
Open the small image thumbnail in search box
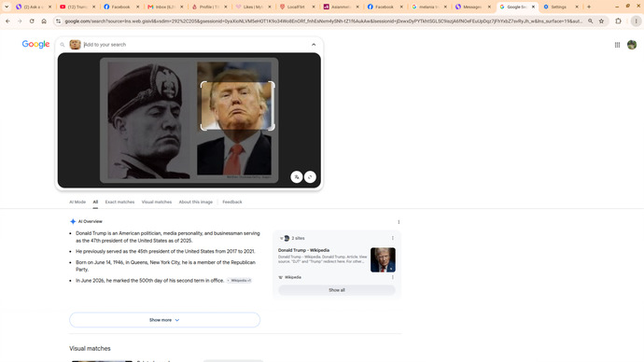coord(76,45)
